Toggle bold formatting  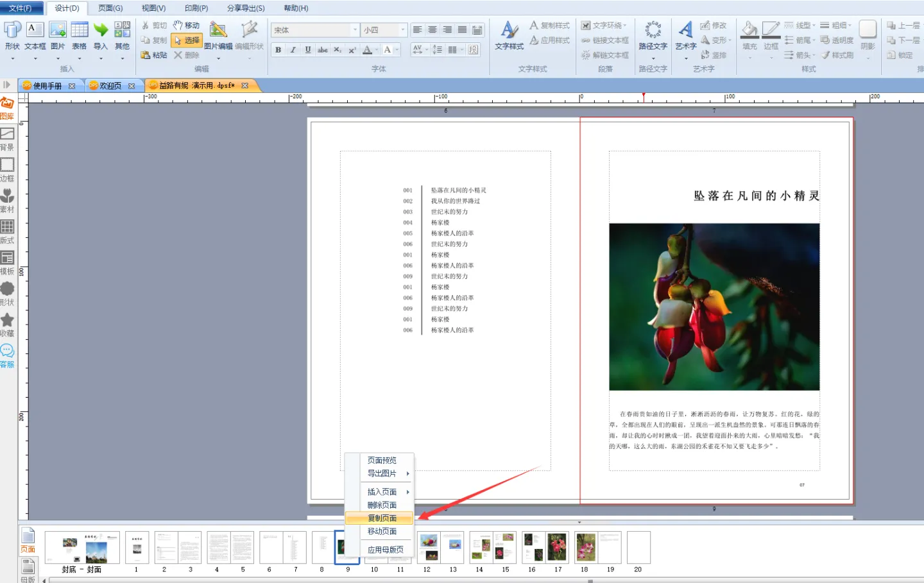point(278,49)
